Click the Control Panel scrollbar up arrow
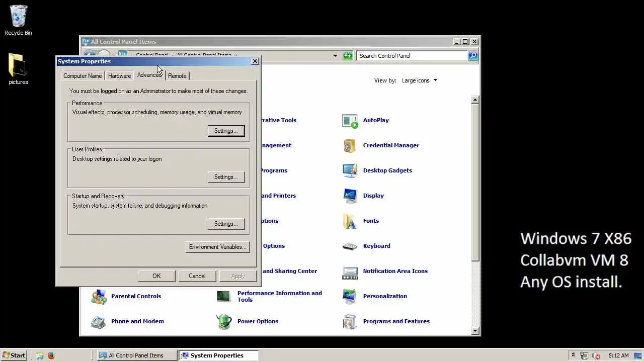Viewport: 644px width, 362px height. 475,100
